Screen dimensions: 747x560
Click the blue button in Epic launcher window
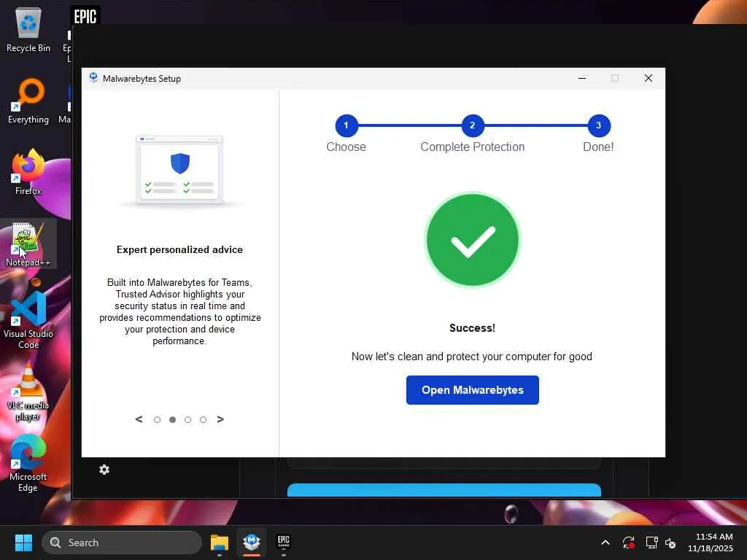pyautogui.click(x=444, y=490)
